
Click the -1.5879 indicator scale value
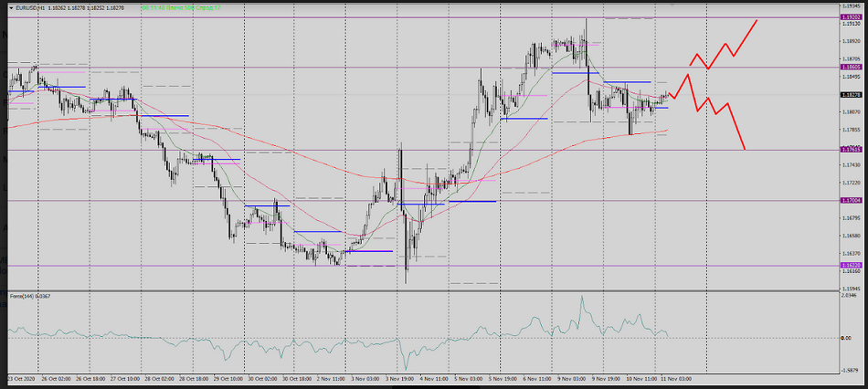851,372
